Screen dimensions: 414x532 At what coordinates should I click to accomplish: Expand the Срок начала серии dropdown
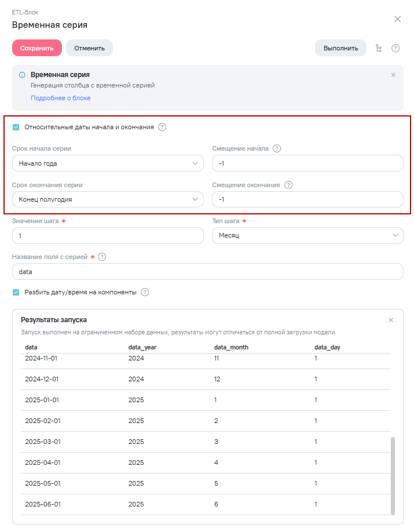(x=108, y=163)
